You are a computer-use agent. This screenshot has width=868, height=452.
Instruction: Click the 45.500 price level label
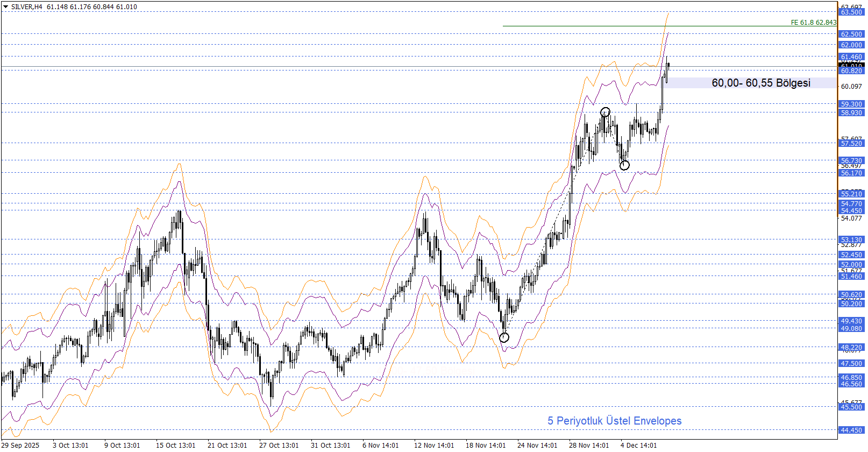851,407
